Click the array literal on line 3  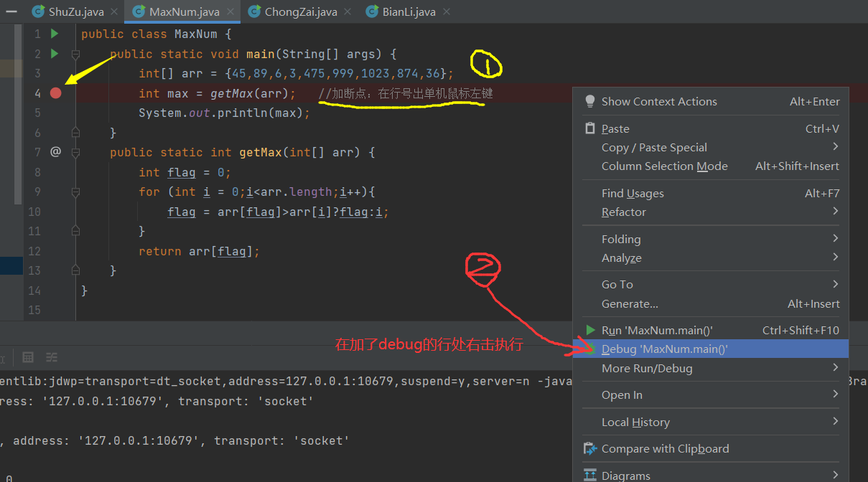point(336,74)
